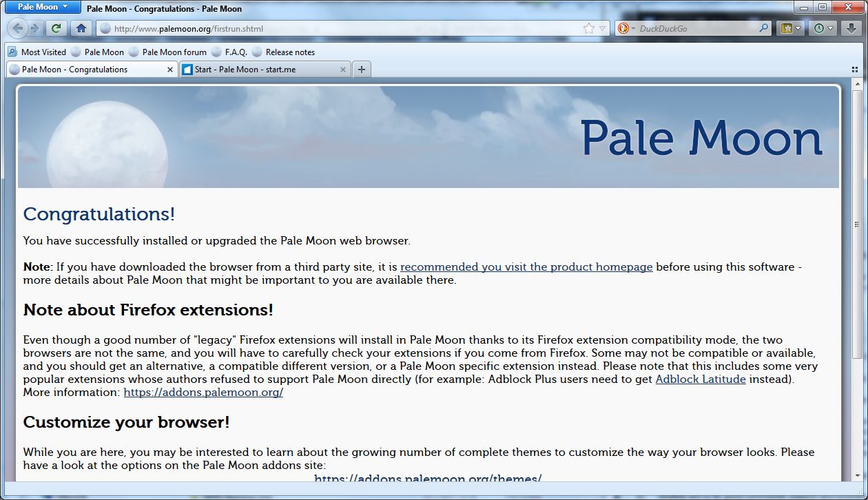The height and width of the screenshot is (500, 868).
Task: Click the site identity icon in address bar
Action: [105, 29]
